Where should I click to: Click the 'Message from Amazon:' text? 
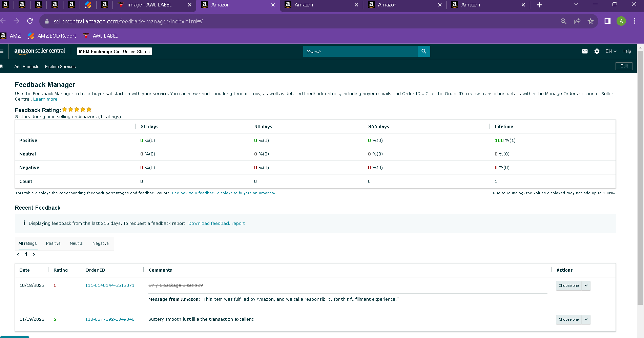tap(174, 299)
